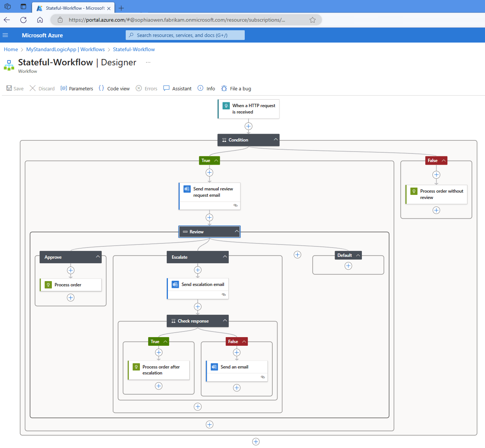
Task: Add action above Process order after escalation
Action: tap(159, 352)
